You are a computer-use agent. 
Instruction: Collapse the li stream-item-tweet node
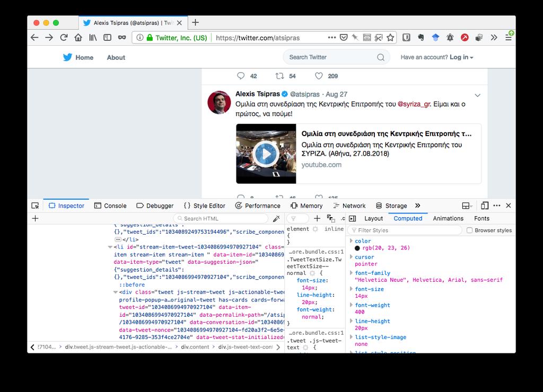(110, 247)
